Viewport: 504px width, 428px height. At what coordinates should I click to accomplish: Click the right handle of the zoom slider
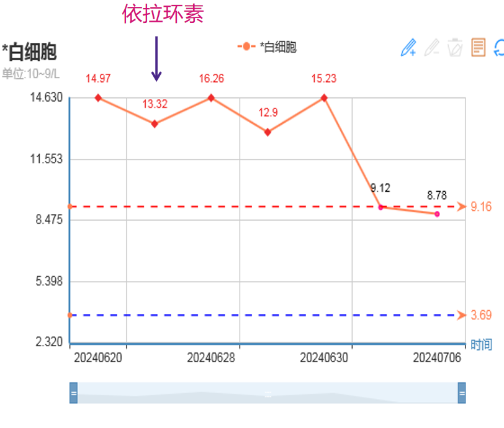pos(462,393)
